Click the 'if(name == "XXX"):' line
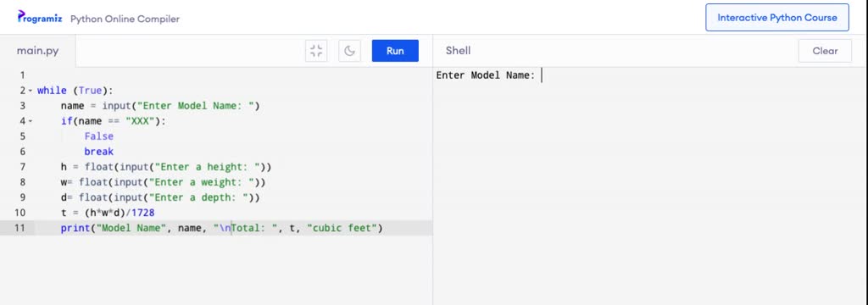 (114, 121)
